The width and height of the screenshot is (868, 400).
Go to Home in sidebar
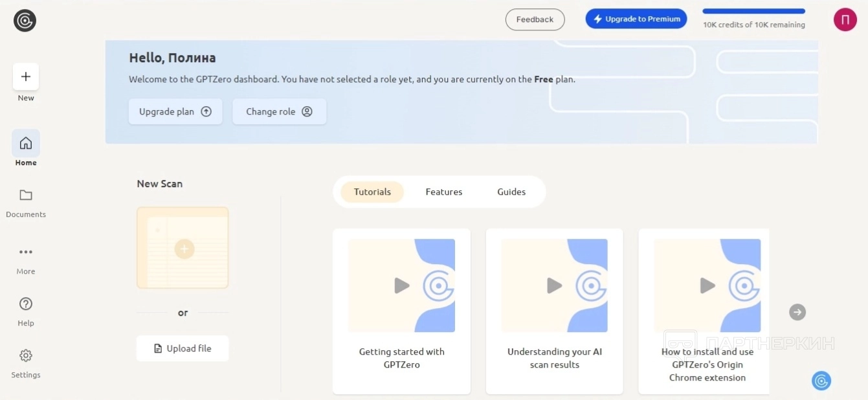[26, 148]
